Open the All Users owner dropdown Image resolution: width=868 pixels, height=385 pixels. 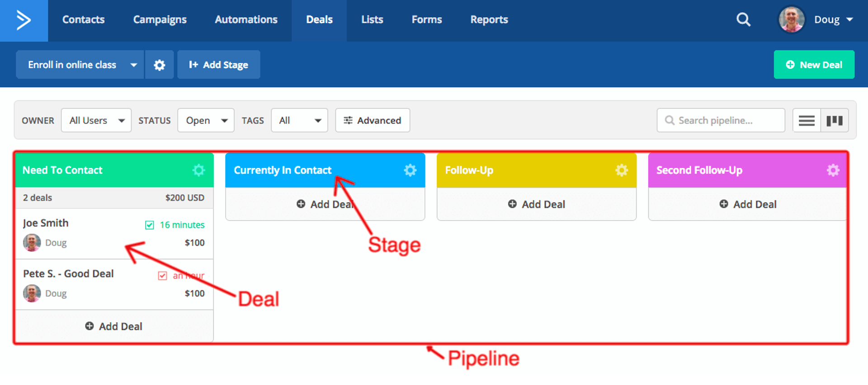click(x=96, y=121)
